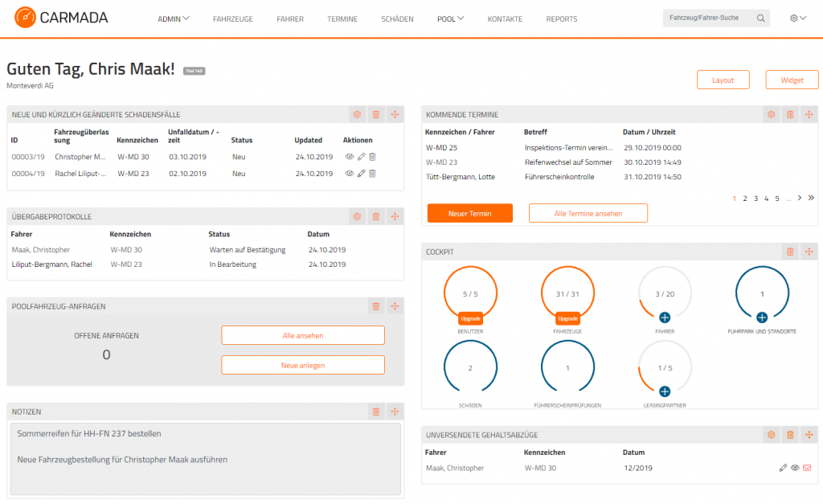Screen dimensions: 823x504
Task: View damage case 00003/19 with eye icon
Action: pos(349,157)
